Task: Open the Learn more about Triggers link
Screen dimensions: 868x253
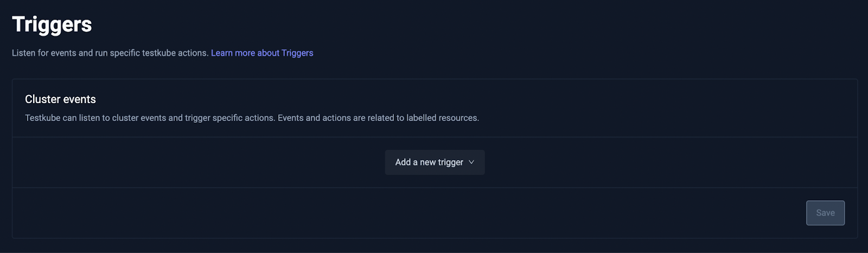Action: pyautogui.click(x=262, y=53)
